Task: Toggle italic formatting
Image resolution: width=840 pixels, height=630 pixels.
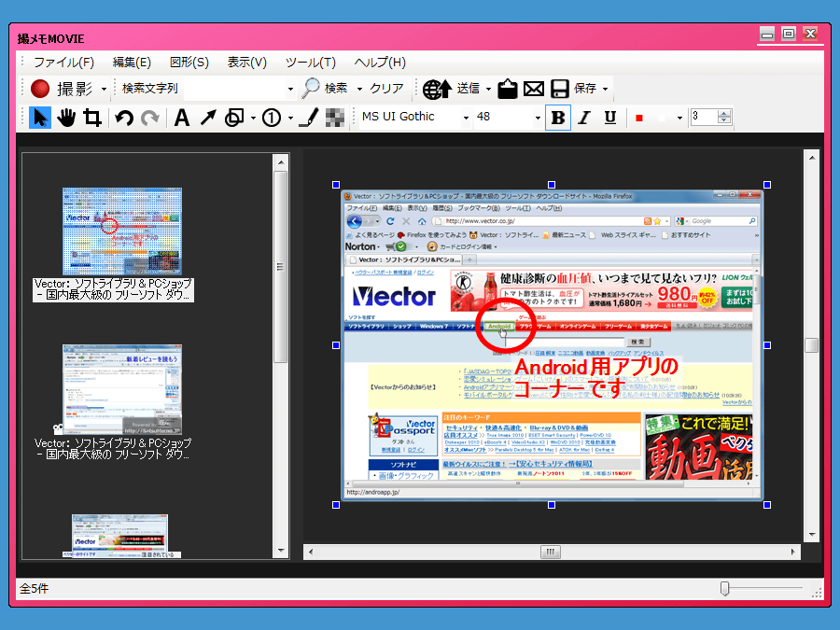Action: point(584,118)
